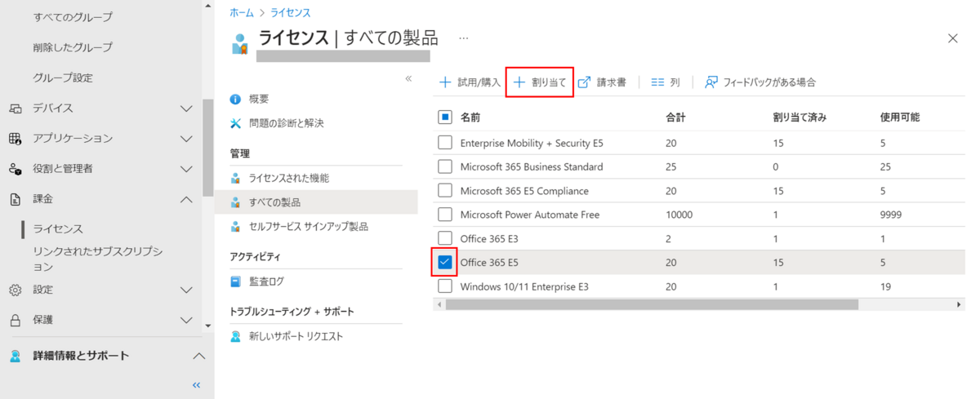Sort by 割り当て済み column header

click(800, 117)
